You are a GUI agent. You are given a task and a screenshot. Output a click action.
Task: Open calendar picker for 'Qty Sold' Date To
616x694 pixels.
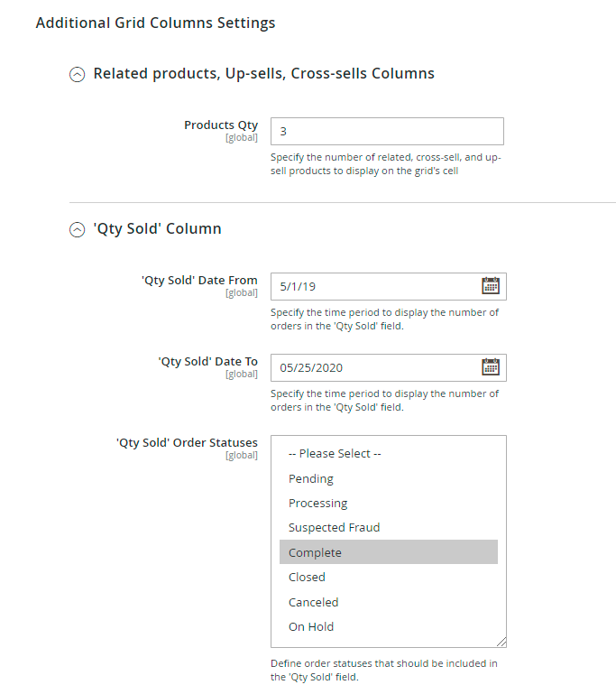[x=491, y=366]
